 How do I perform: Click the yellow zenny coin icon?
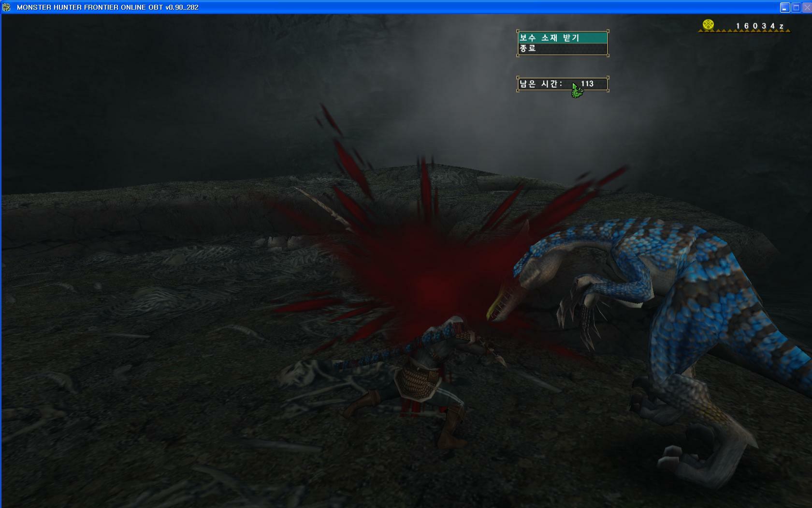pos(708,25)
